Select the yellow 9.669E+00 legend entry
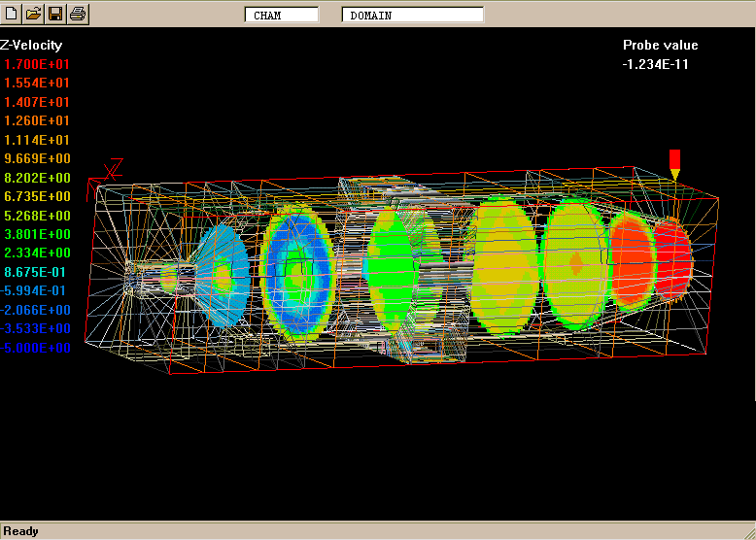Image resolution: width=756 pixels, height=540 pixels. 37,158
